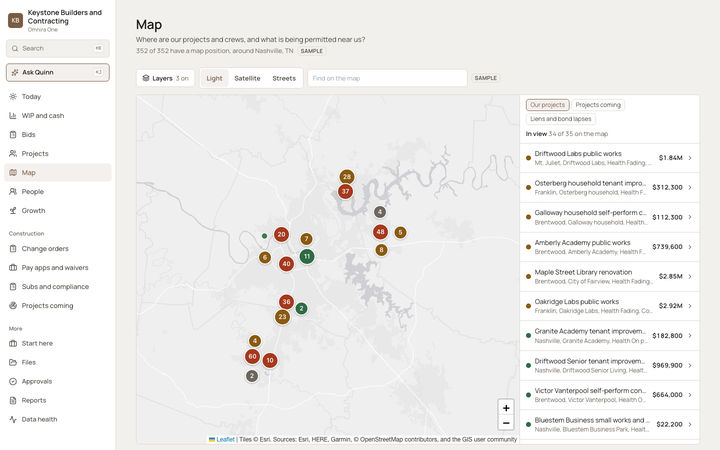Click the Data health pulse icon

[13, 419]
